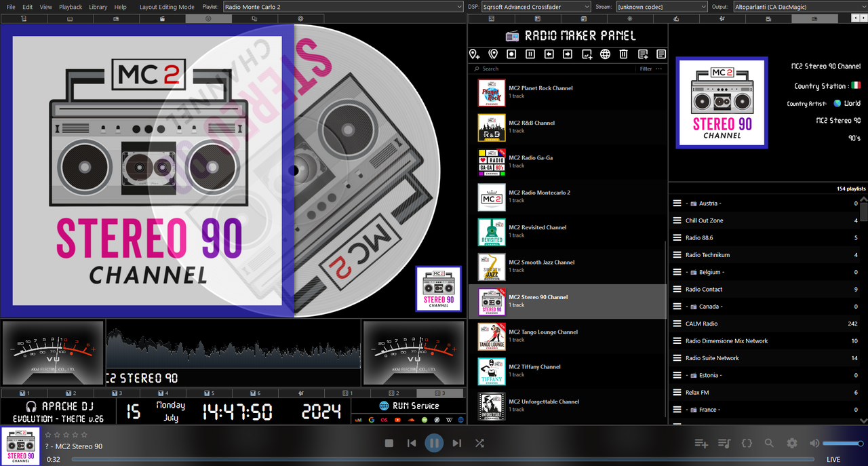Click the playback seek bar
Viewport: 868px width, 466px height.
(x=442, y=459)
